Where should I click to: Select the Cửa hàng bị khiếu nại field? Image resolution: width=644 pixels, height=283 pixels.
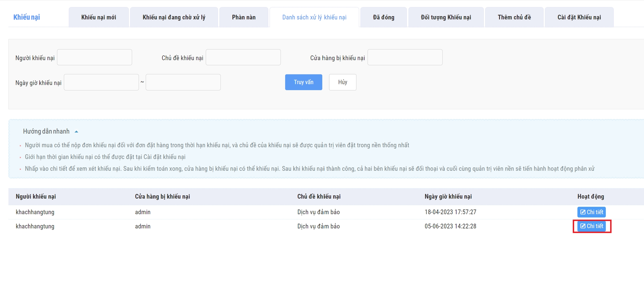pyautogui.click(x=405, y=57)
